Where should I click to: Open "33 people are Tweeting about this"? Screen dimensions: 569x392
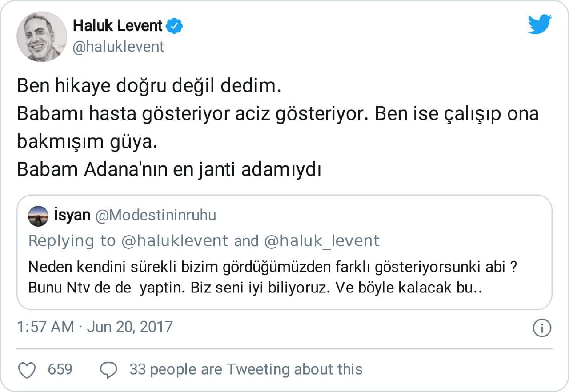click(245, 369)
